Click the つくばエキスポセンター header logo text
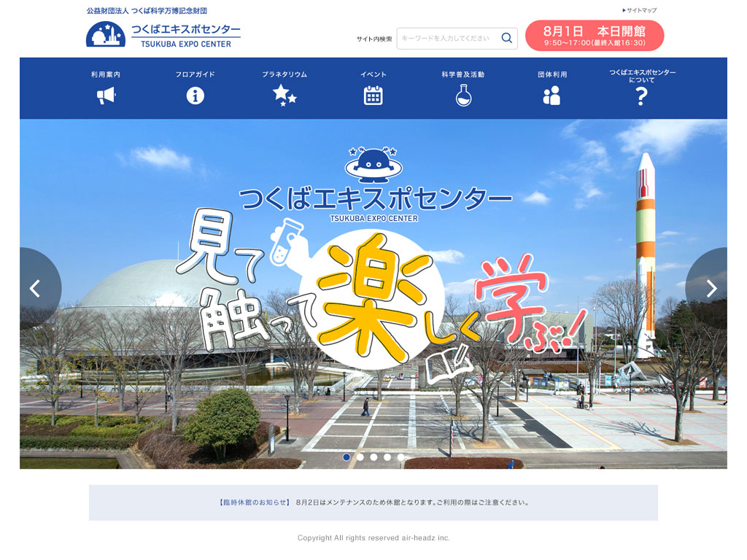 186,36
